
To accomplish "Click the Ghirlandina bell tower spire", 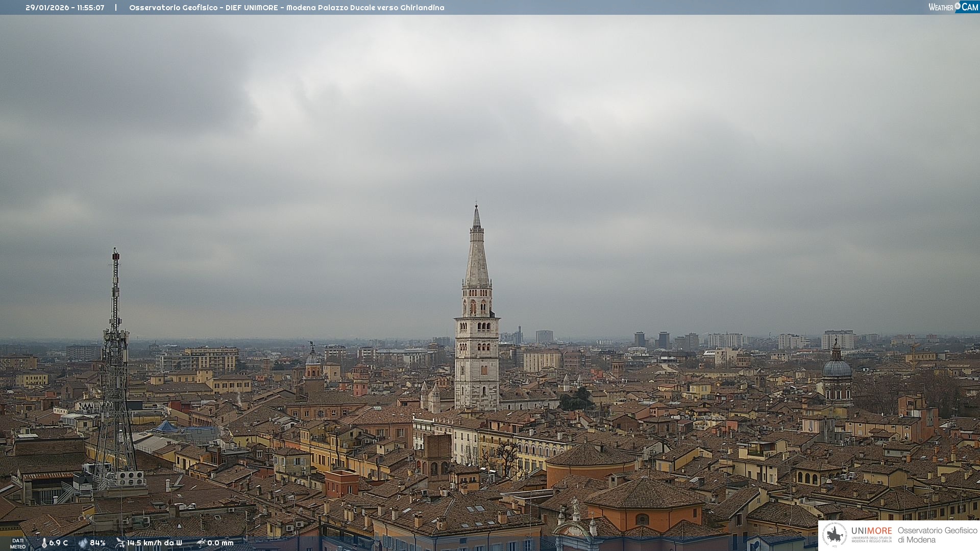I will [477, 255].
